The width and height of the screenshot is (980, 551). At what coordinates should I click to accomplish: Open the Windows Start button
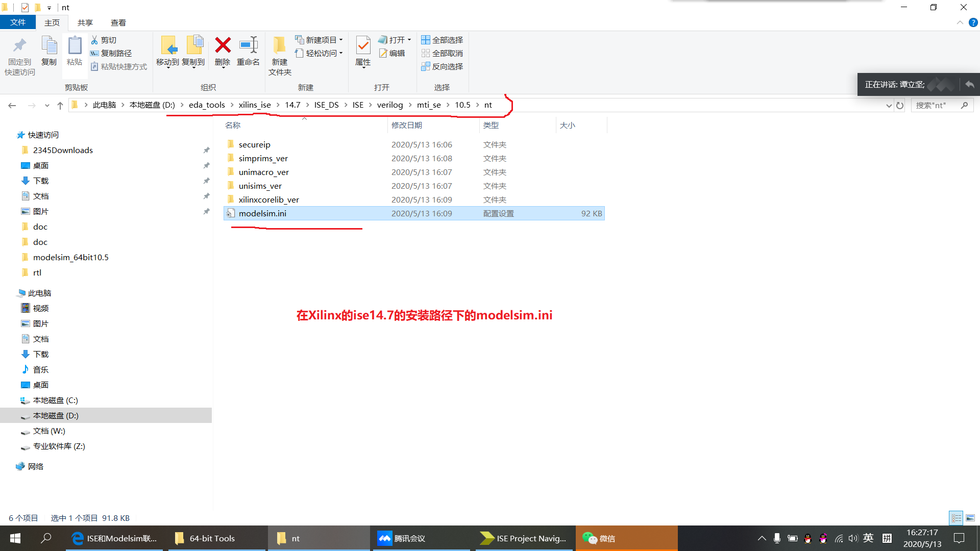15,538
